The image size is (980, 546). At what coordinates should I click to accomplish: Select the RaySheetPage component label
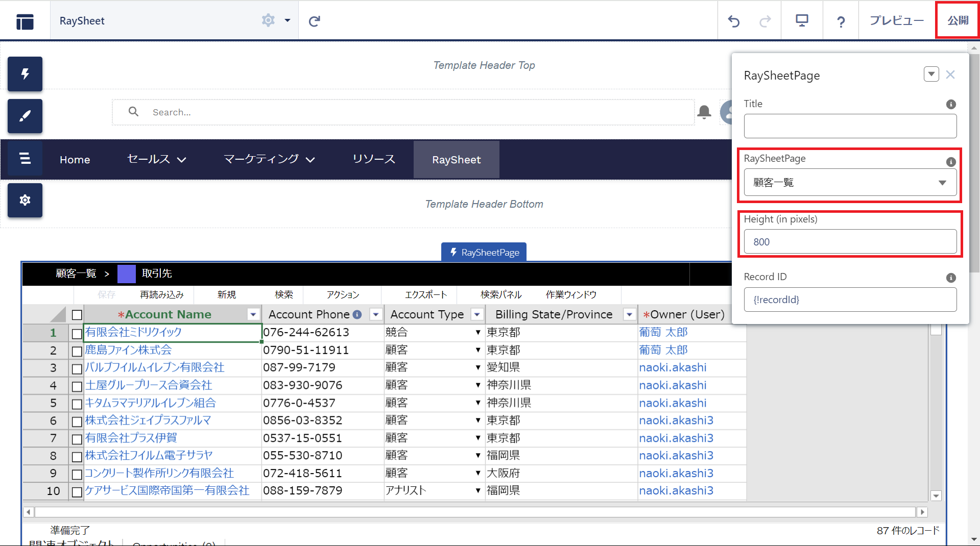tap(484, 252)
